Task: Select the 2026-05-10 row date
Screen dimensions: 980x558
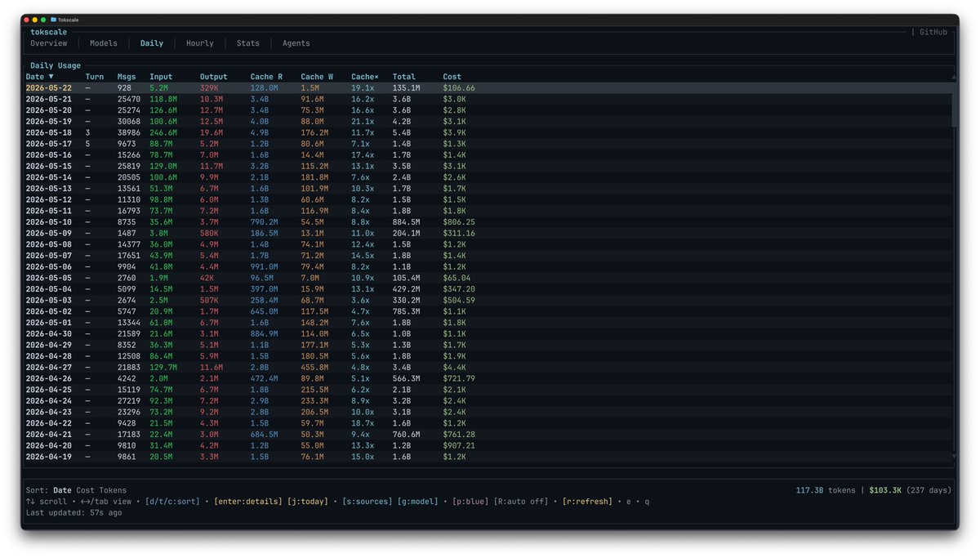Action: pos(48,221)
